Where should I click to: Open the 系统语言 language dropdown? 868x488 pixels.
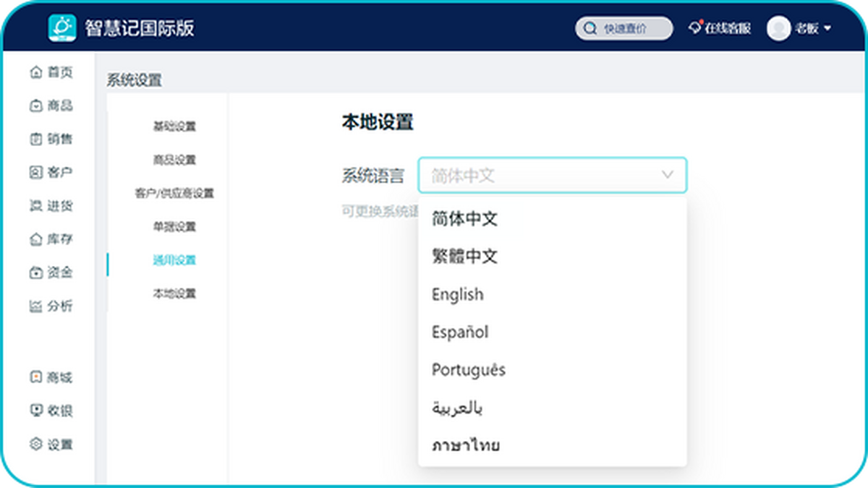click(552, 174)
